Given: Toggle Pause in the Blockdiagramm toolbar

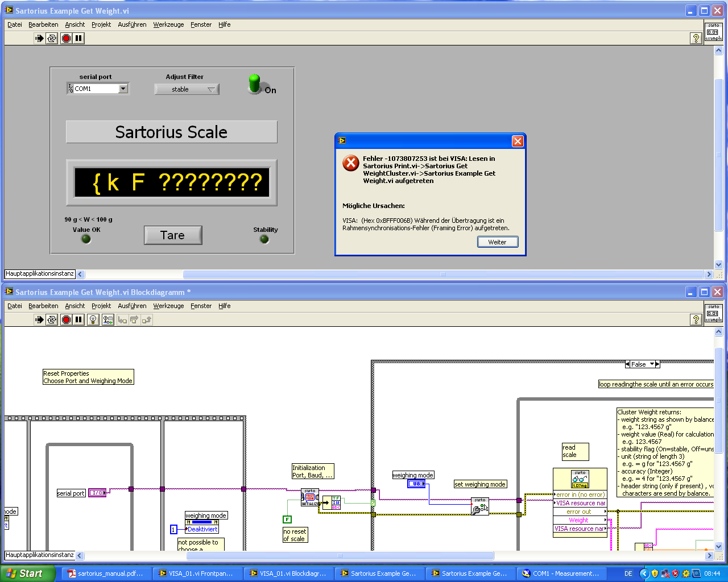Looking at the screenshot, I should tap(79, 319).
